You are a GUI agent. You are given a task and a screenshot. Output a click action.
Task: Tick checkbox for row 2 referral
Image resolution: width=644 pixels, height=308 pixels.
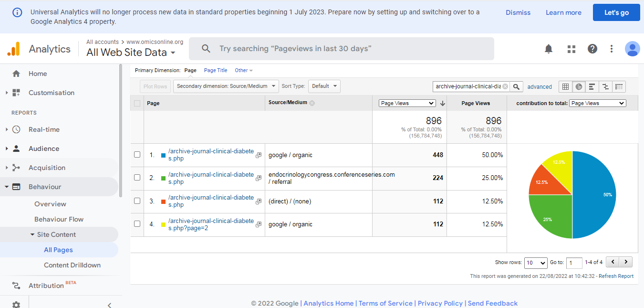[x=137, y=178]
